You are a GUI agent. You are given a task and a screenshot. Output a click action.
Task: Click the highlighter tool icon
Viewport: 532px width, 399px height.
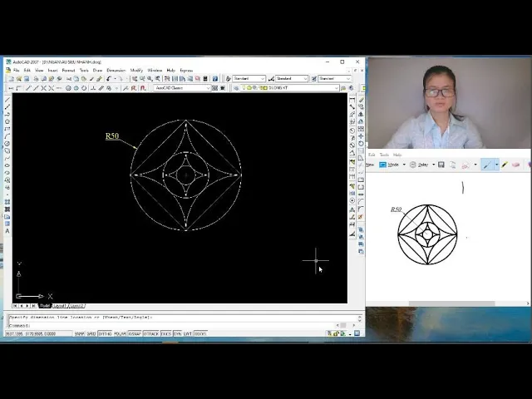click(504, 165)
